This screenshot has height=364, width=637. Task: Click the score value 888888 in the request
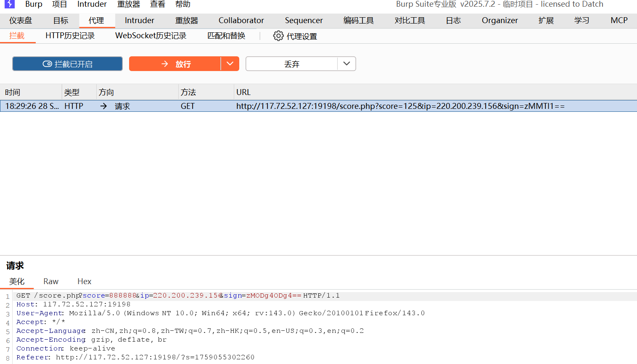coord(123,295)
